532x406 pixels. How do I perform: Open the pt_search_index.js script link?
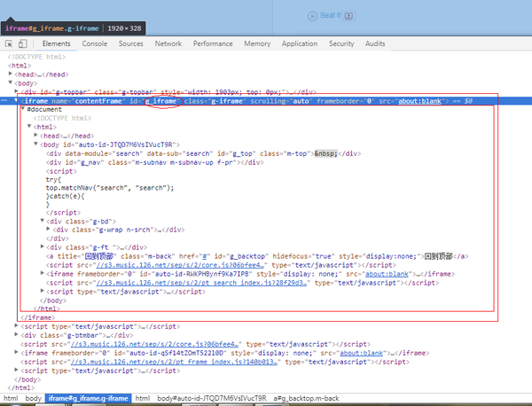coord(201,283)
